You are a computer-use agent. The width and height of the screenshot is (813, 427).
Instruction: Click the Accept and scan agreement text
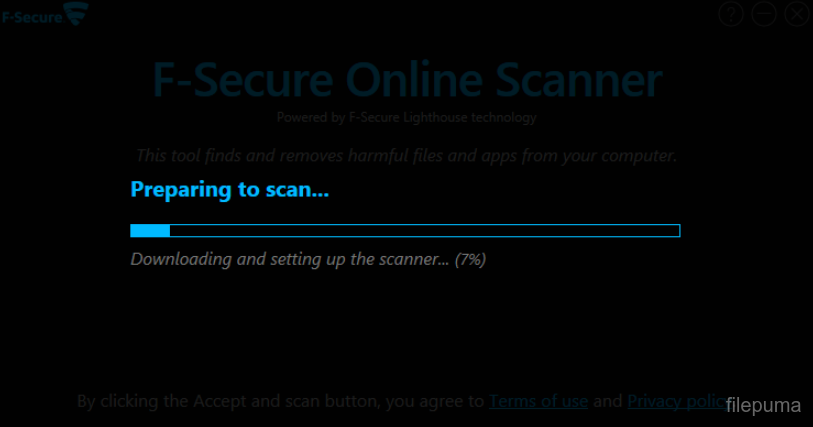pos(280,401)
